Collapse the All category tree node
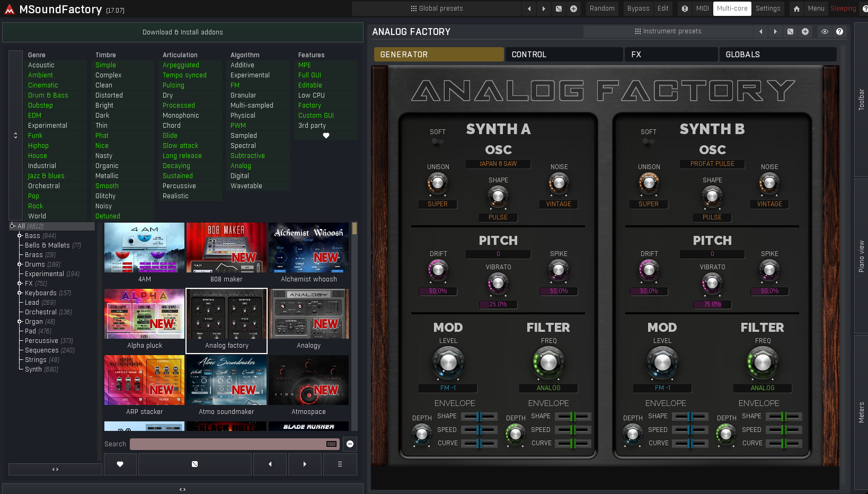868x494 pixels. (12, 226)
